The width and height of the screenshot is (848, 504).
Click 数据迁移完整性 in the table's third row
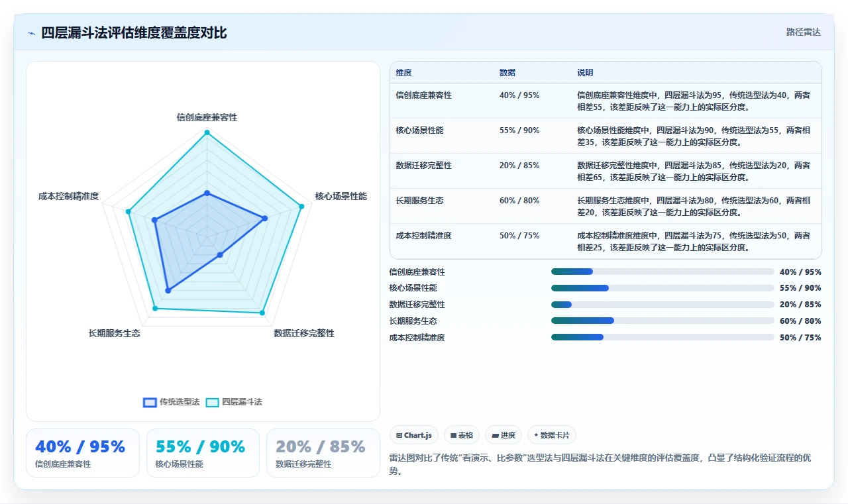point(423,166)
